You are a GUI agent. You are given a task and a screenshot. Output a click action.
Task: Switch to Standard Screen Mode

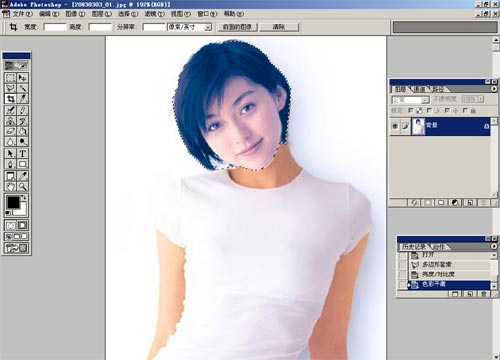(x=8, y=237)
